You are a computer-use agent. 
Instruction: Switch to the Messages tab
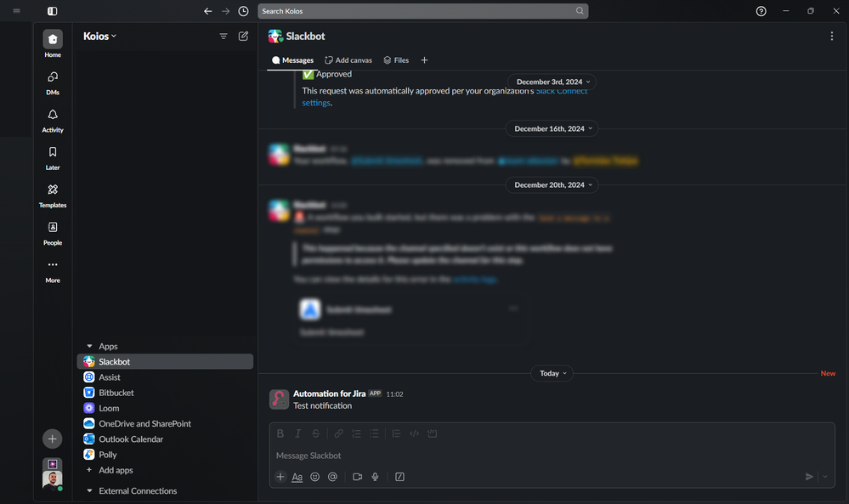coord(293,60)
